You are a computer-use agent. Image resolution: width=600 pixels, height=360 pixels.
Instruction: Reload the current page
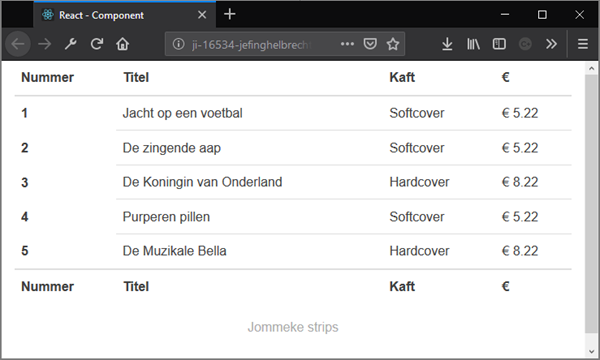coord(96,44)
